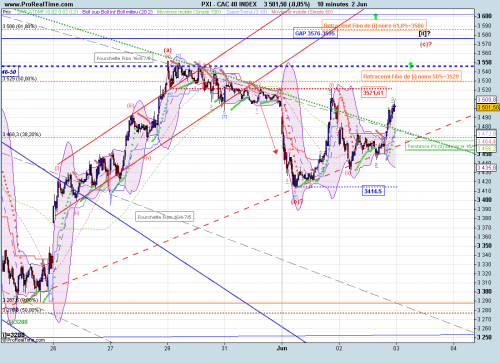Screen dimensions: 500x363
Task: Click the green up arrow on 3550 line
Action: pyautogui.click(x=411, y=65)
